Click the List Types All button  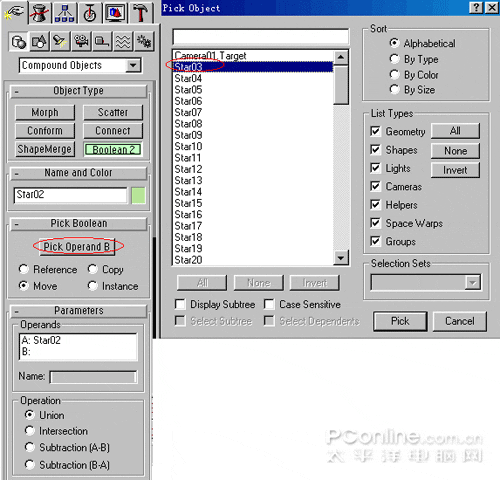[455, 131]
